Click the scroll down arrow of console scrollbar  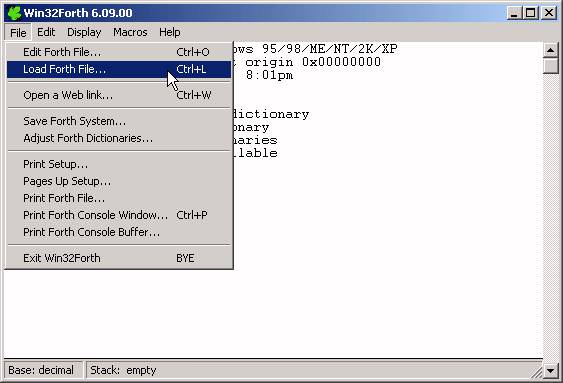550,370
